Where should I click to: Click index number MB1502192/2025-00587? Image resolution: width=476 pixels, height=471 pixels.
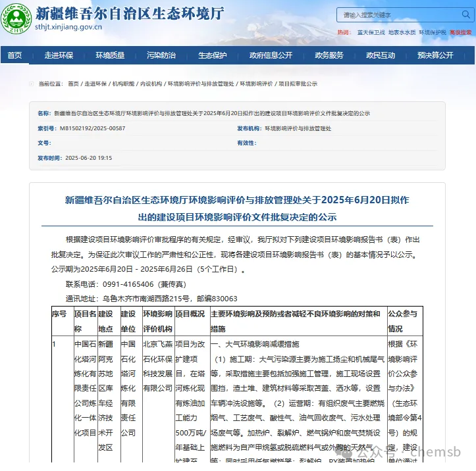[92, 128]
